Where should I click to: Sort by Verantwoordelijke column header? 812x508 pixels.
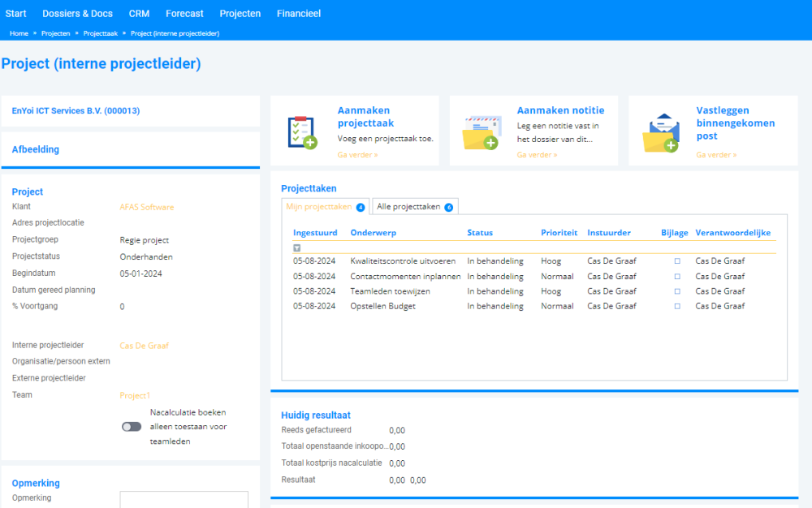pos(732,233)
